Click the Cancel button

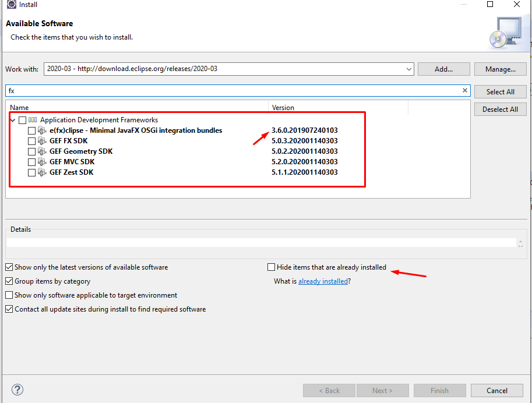pos(497,390)
